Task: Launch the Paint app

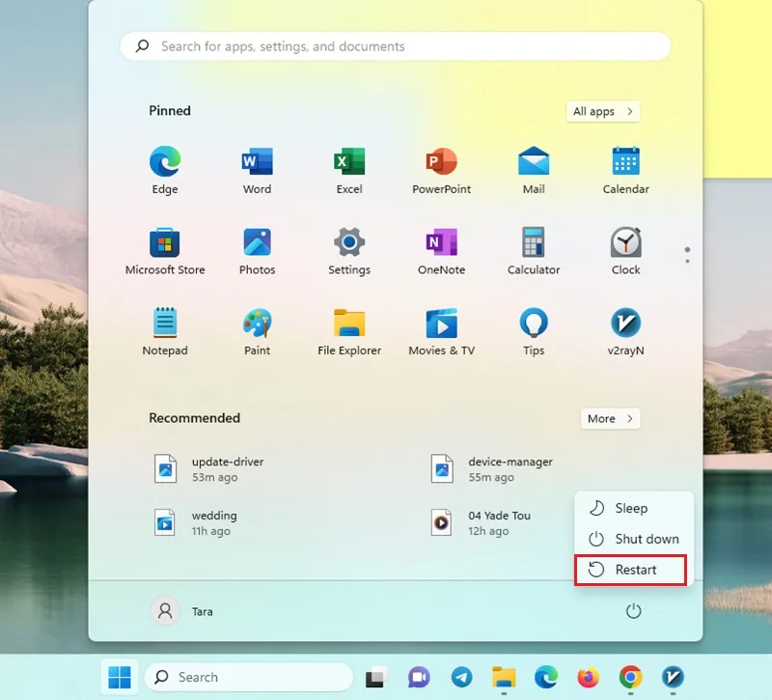Action: [257, 331]
